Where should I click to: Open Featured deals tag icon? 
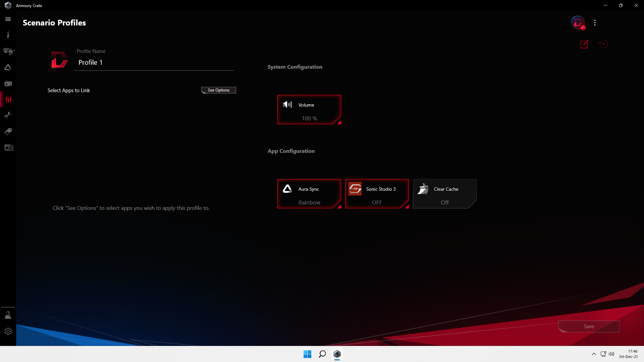tap(8, 131)
